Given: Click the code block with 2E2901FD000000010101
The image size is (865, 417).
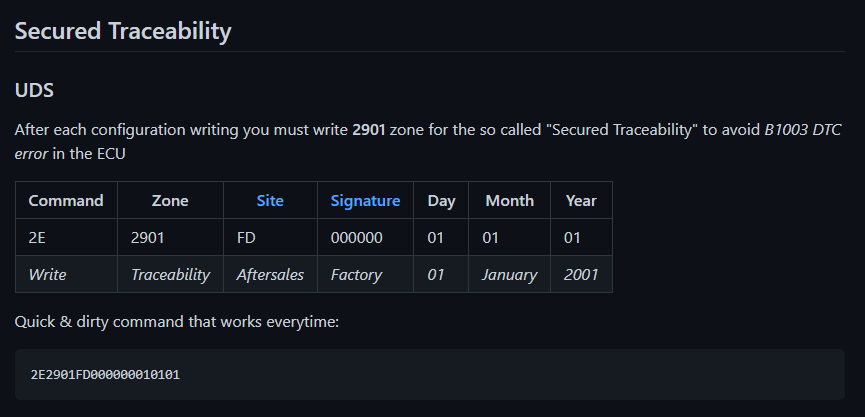Looking at the screenshot, I should click(x=430, y=375).
